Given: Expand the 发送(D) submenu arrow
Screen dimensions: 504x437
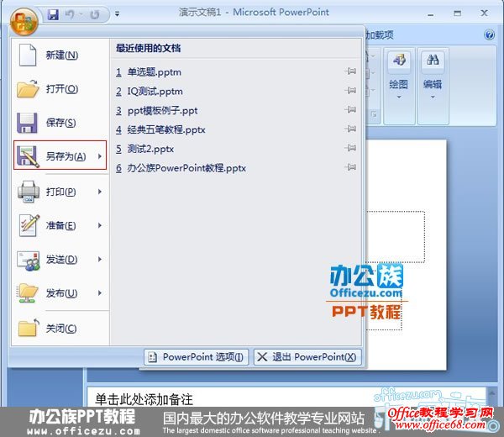Looking at the screenshot, I should 100,259.
